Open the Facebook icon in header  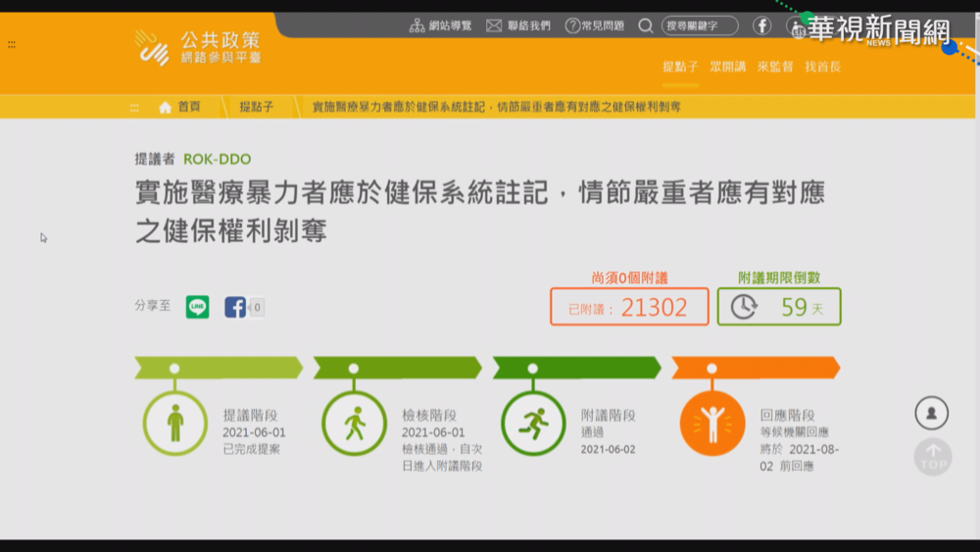coord(761,25)
